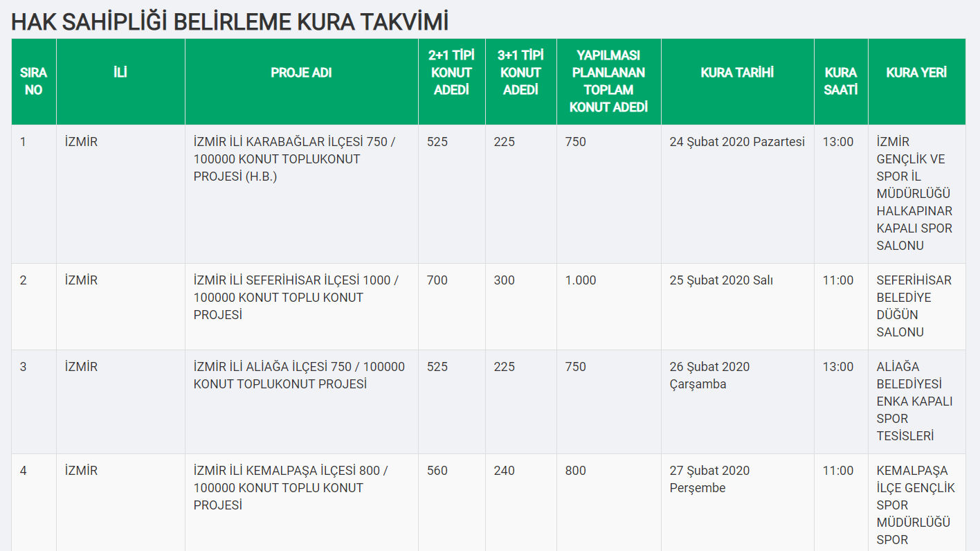Viewport: 980px width, 551px height.
Task: Click SEFERİHİSAR BELEDİYE DÜĞÜN SALONU venue cell
Action: [916, 307]
